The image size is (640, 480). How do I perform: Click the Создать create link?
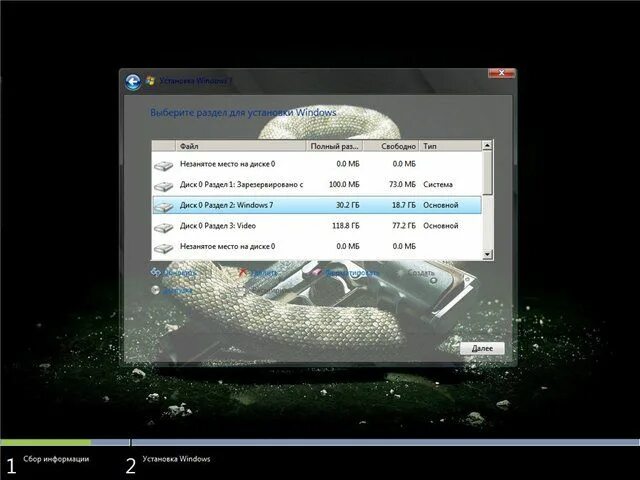(421, 272)
